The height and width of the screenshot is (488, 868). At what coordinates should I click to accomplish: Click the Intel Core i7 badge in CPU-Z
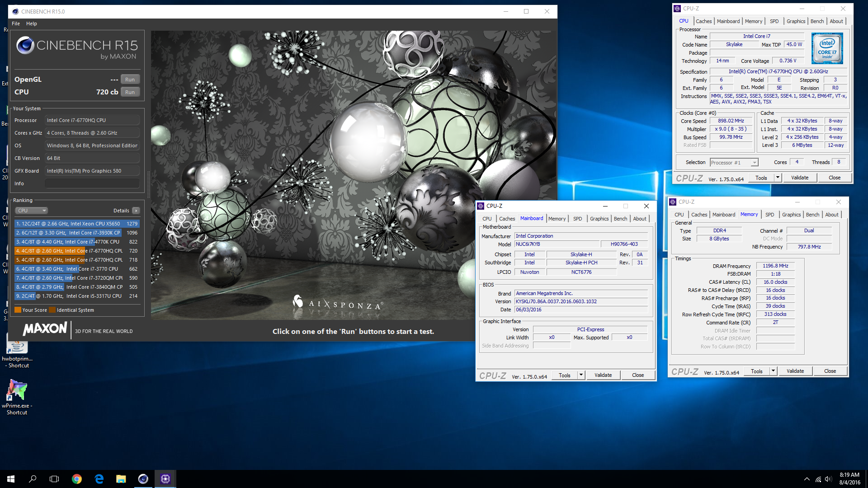pos(827,48)
